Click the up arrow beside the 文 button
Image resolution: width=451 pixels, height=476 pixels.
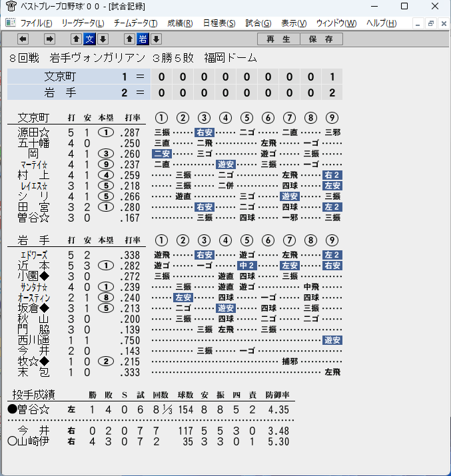76,39
